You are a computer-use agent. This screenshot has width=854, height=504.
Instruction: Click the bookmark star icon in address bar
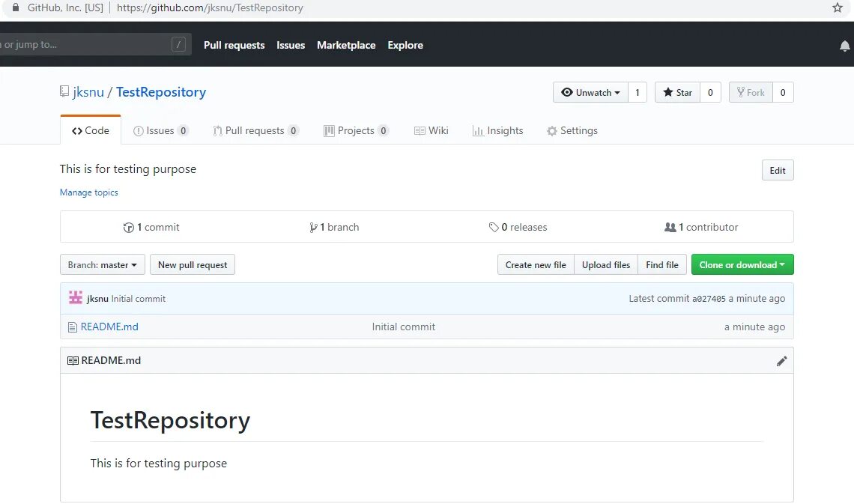pyautogui.click(x=837, y=7)
